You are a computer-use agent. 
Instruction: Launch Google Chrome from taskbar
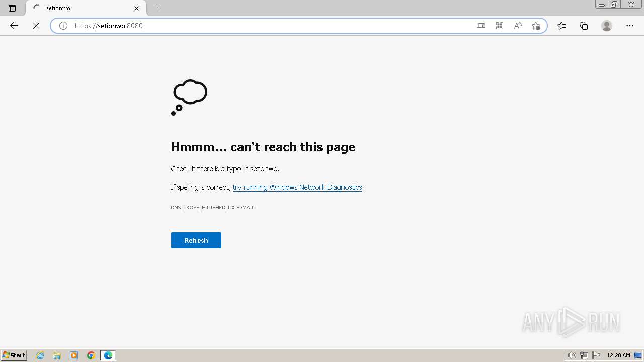pyautogui.click(x=91, y=355)
